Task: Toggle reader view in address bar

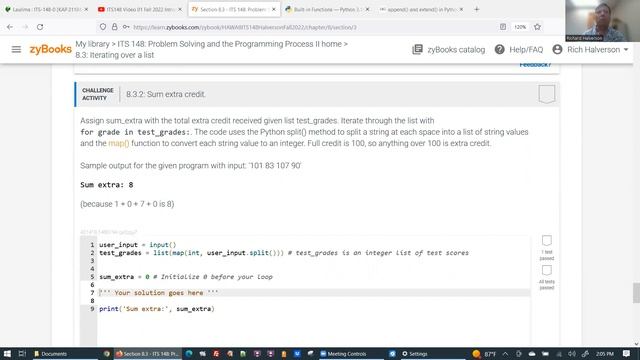Action: (x=503, y=27)
